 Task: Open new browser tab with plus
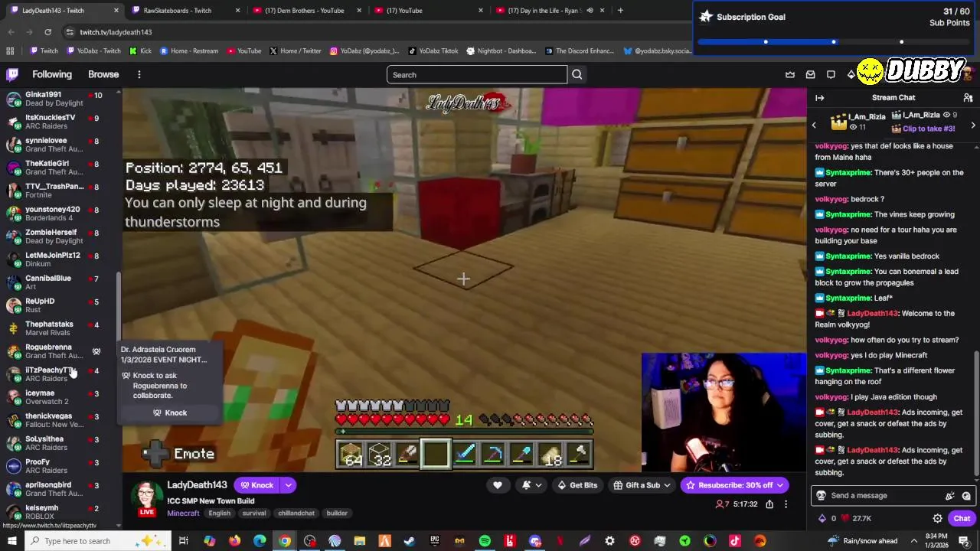tap(620, 11)
